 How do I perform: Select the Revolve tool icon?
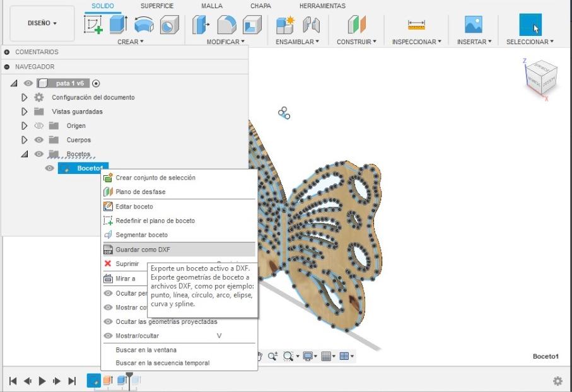pyautogui.click(x=144, y=25)
